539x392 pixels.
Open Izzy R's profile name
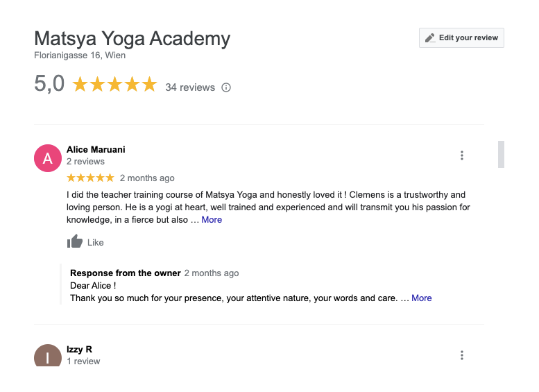click(79, 350)
